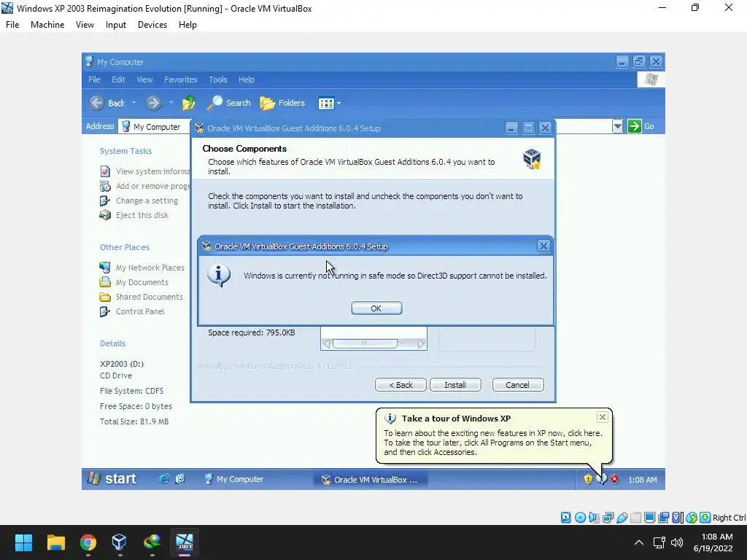
Task: Click VirtualBox shared folders indicator
Action: (x=635, y=518)
